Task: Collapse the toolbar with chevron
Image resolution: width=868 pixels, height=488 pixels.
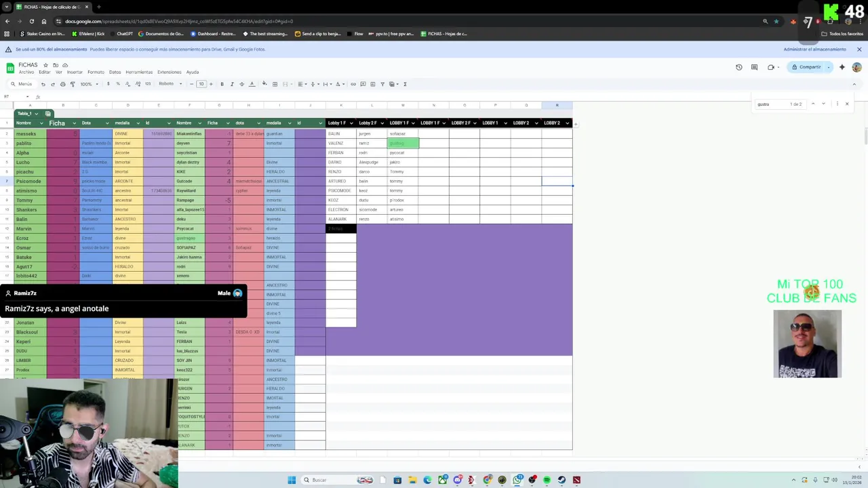Action: pyautogui.click(x=854, y=84)
